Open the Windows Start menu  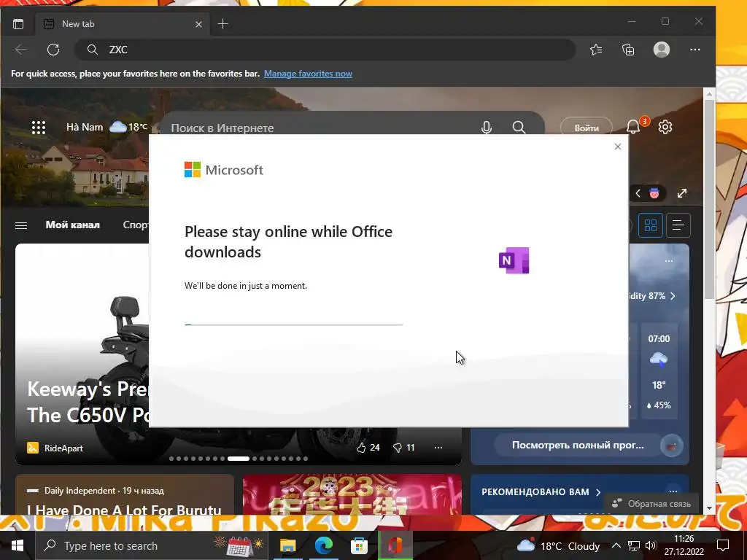pyautogui.click(x=18, y=545)
